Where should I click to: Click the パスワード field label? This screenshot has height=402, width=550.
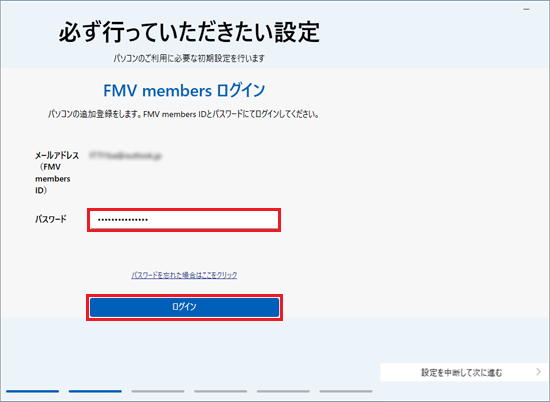click(x=51, y=220)
